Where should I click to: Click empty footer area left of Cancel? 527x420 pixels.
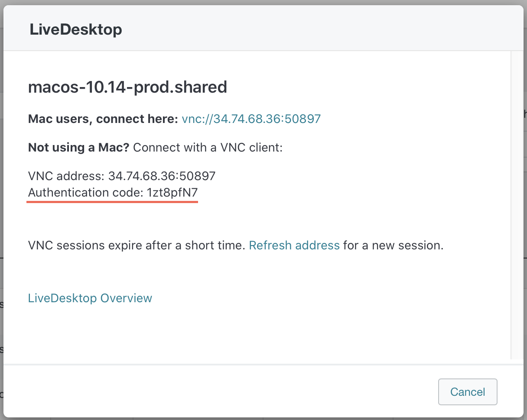coord(217,391)
